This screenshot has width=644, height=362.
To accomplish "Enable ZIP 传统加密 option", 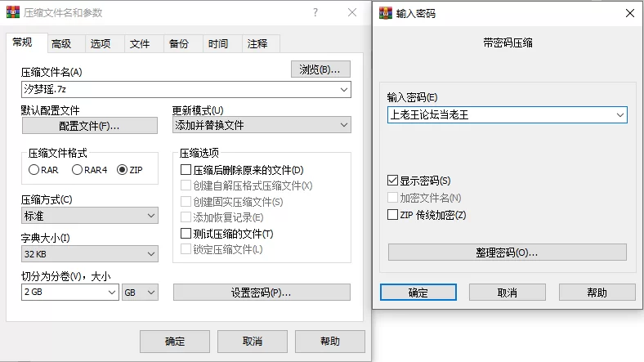I will (x=393, y=215).
